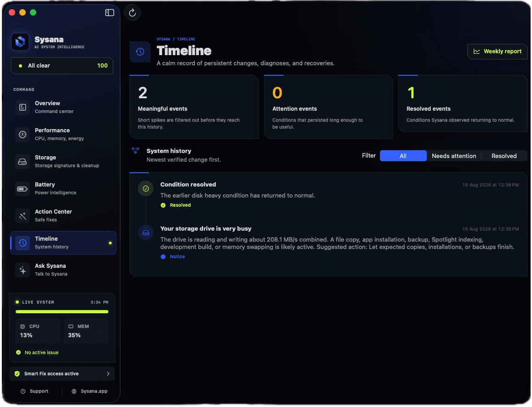Screen dimensions: 532x407
Task: Click the green live system progress bar
Action: pyautogui.click(x=62, y=312)
